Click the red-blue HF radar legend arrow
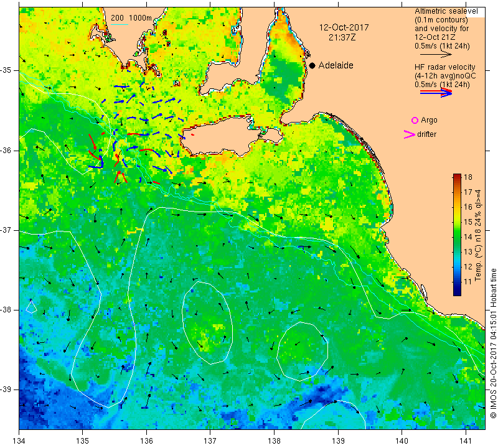This screenshot has width=498, height=448. [436, 93]
